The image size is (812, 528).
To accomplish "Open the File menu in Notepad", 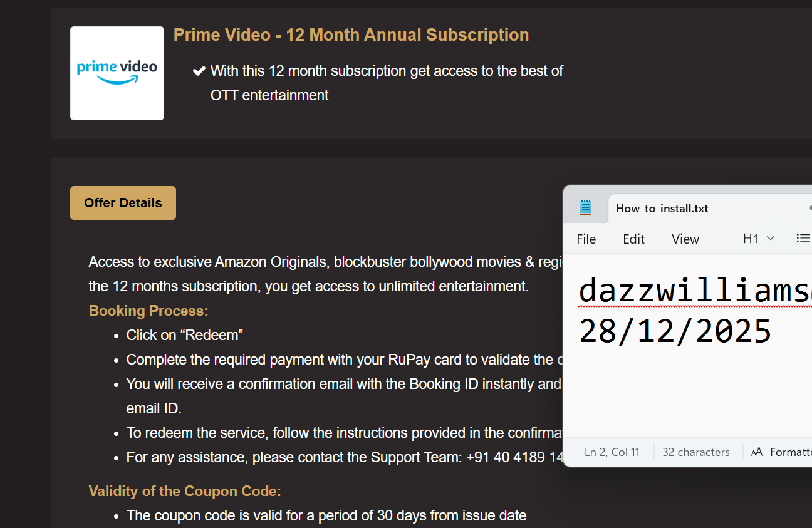I will click(x=586, y=239).
